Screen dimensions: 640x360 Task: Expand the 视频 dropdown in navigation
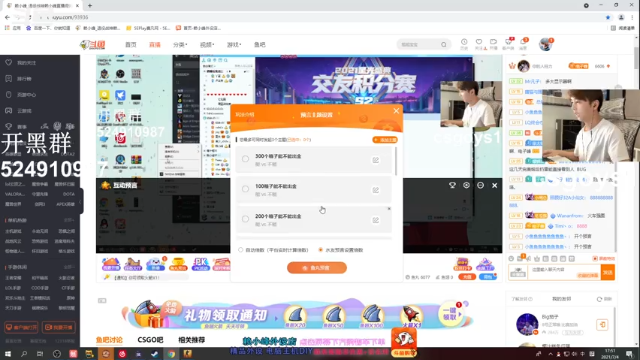click(x=207, y=44)
